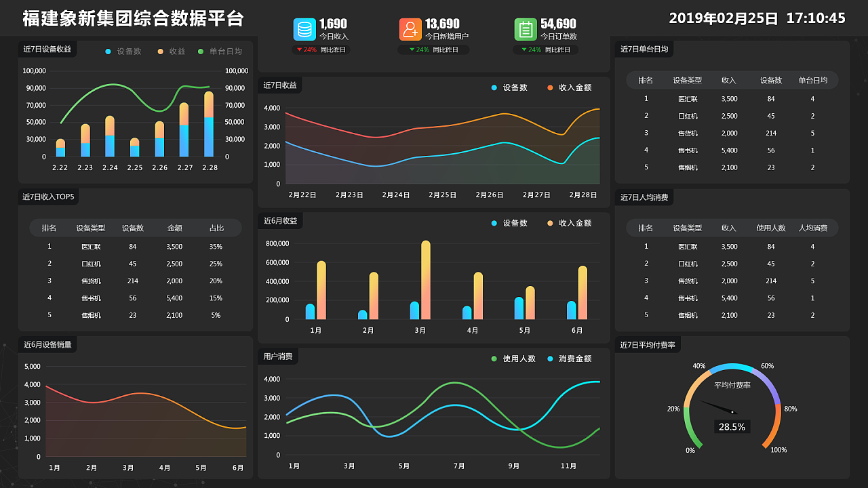Click the 今日收入 value 1,690
The height and width of the screenshot is (488, 868).
click(333, 24)
